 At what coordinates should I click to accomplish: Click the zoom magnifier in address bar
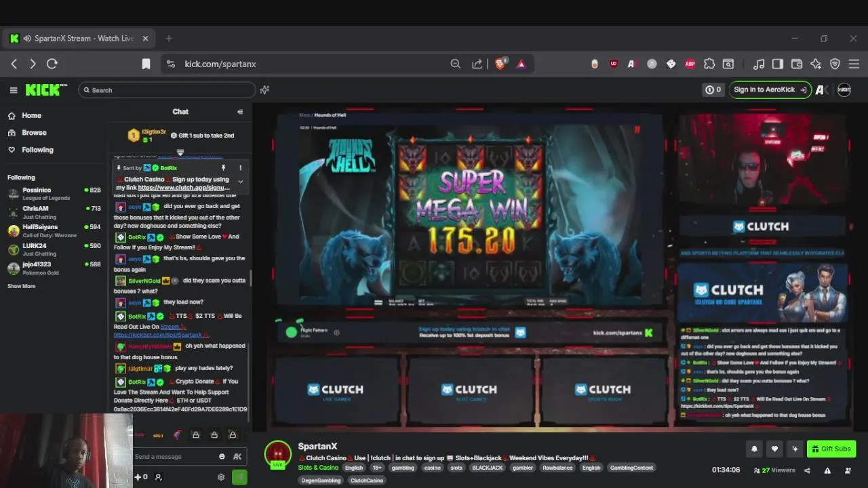coord(456,64)
